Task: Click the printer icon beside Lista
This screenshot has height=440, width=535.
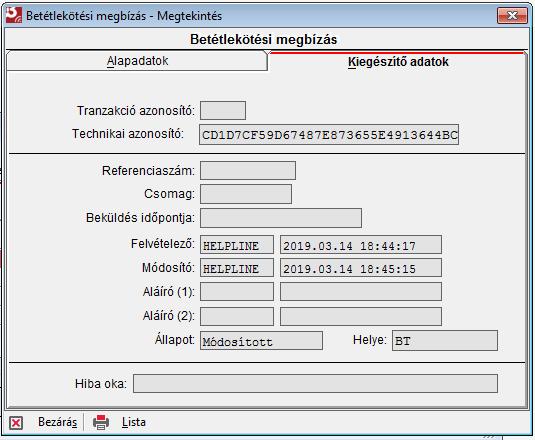Action: (x=101, y=422)
